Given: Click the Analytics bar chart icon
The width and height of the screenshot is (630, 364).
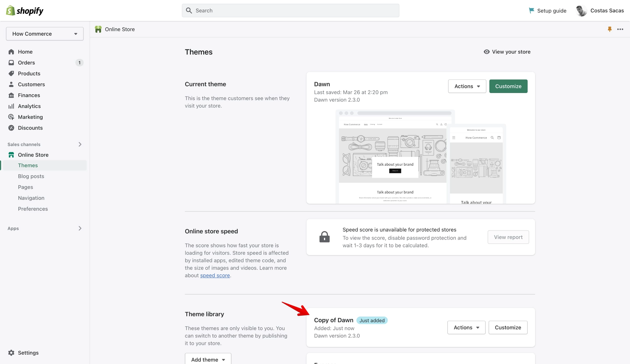Looking at the screenshot, I should 11,106.
